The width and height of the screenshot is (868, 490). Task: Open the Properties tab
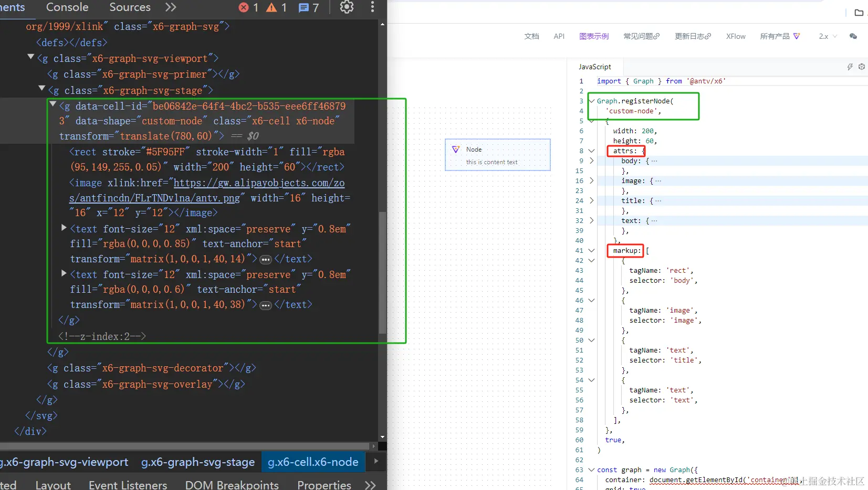pos(324,485)
